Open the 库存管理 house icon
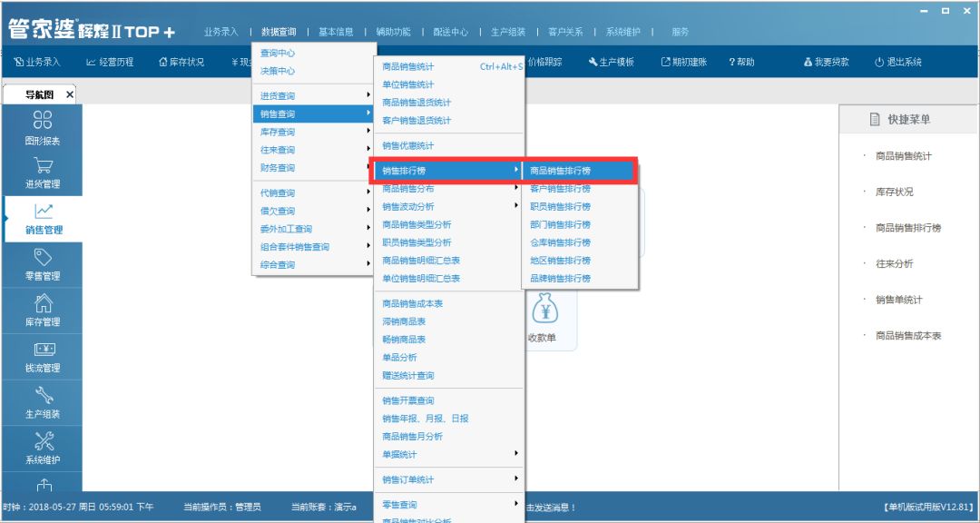The height and width of the screenshot is (523, 980). click(42, 309)
